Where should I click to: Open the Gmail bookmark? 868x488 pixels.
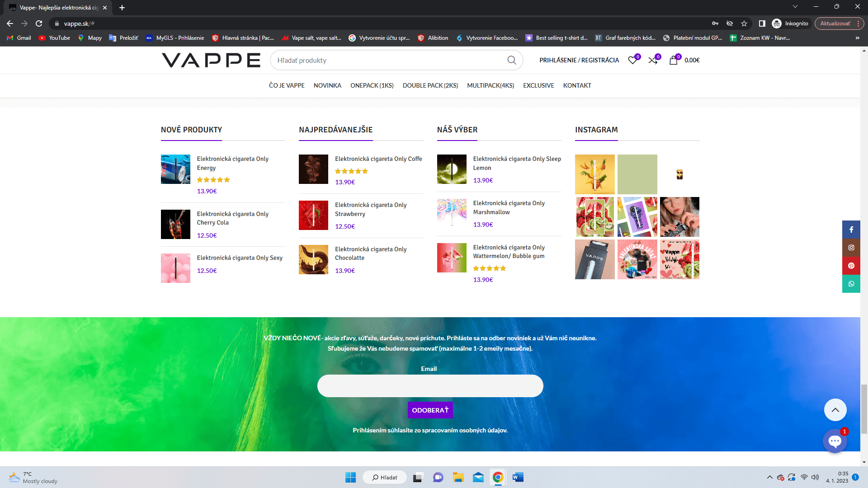19,38
